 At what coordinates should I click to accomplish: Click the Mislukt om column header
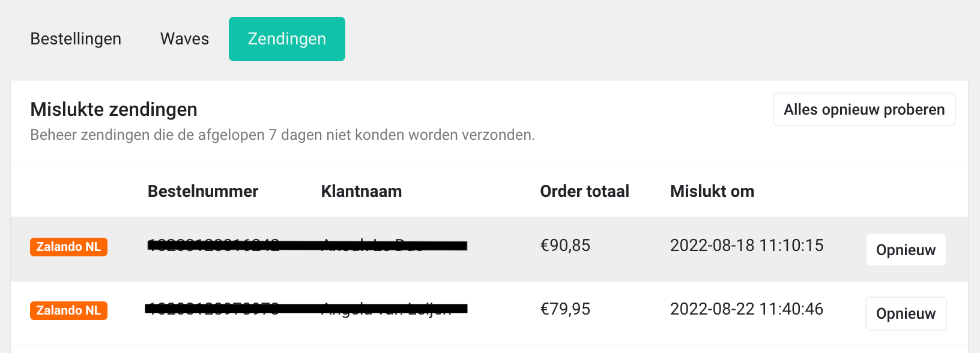point(712,192)
